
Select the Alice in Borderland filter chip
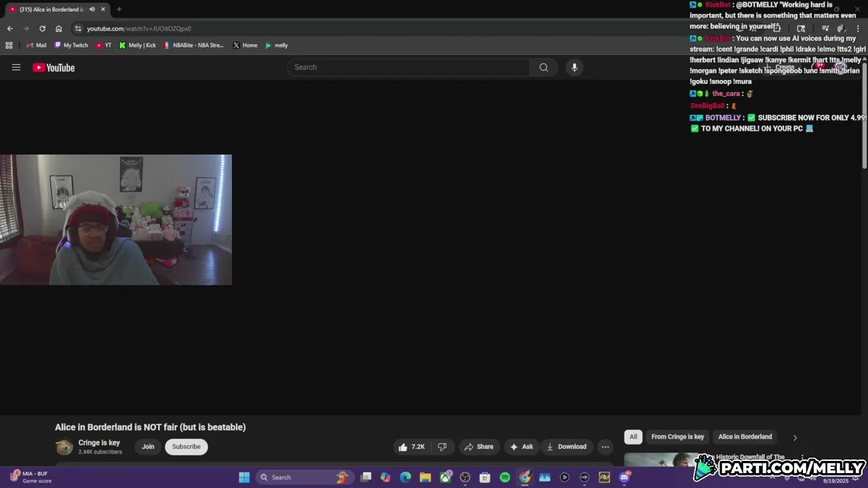click(745, 436)
